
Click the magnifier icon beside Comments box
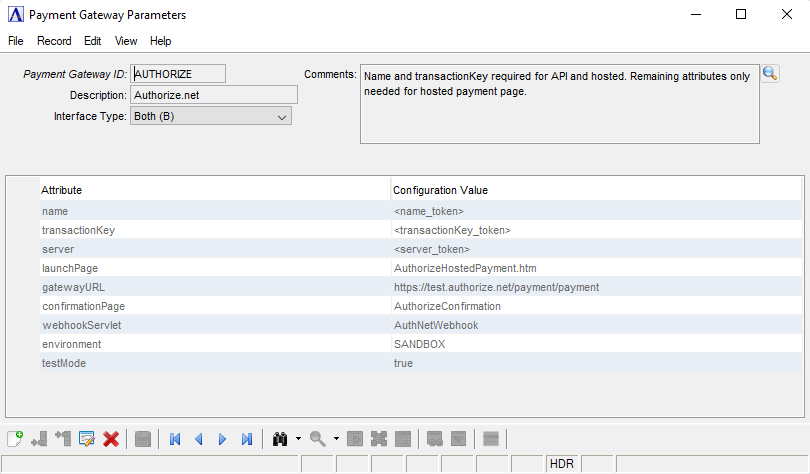pos(770,73)
